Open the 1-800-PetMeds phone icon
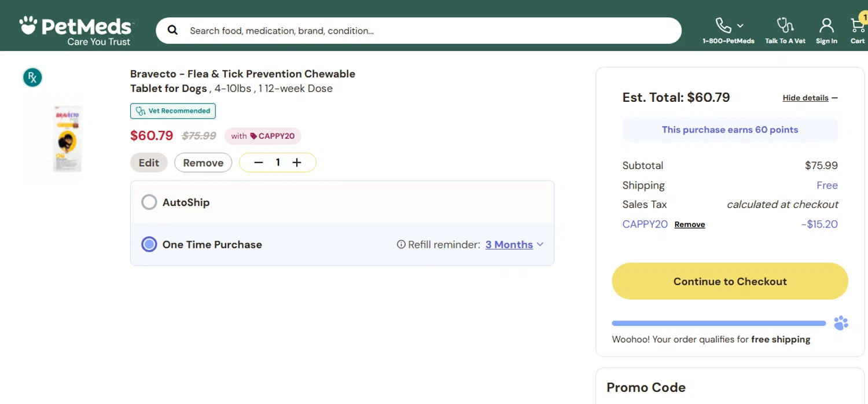 [x=723, y=25]
